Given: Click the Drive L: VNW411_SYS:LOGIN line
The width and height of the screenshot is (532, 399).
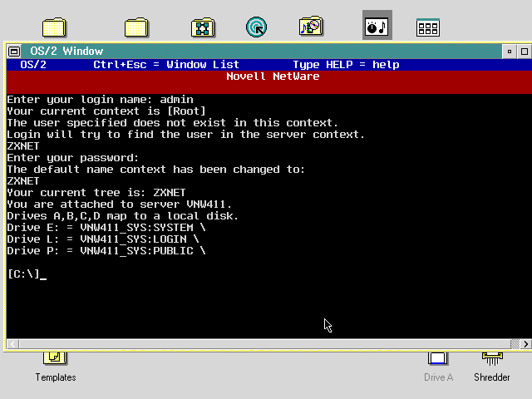Looking at the screenshot, I should click(x=103, y=239).
